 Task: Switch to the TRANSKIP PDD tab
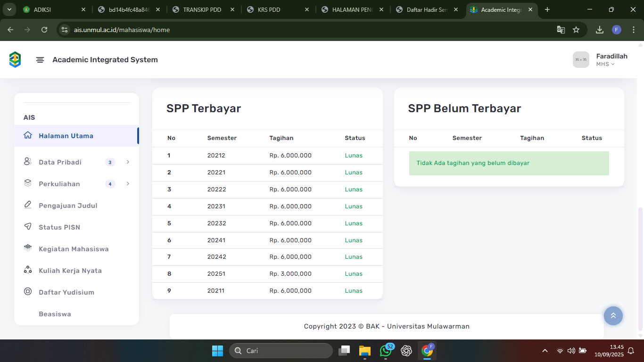(x=202, y=9)
